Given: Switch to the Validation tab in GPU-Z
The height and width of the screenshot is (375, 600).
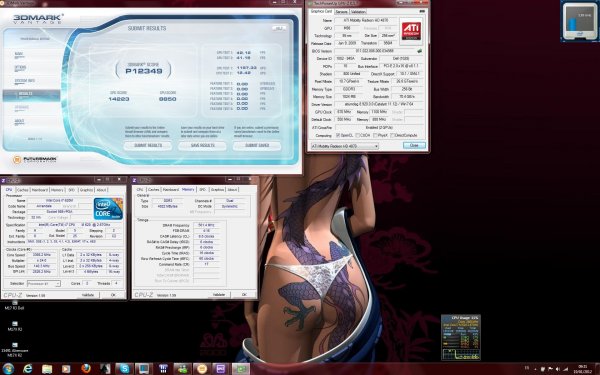Looking at the screenshot, I should 358,12.
